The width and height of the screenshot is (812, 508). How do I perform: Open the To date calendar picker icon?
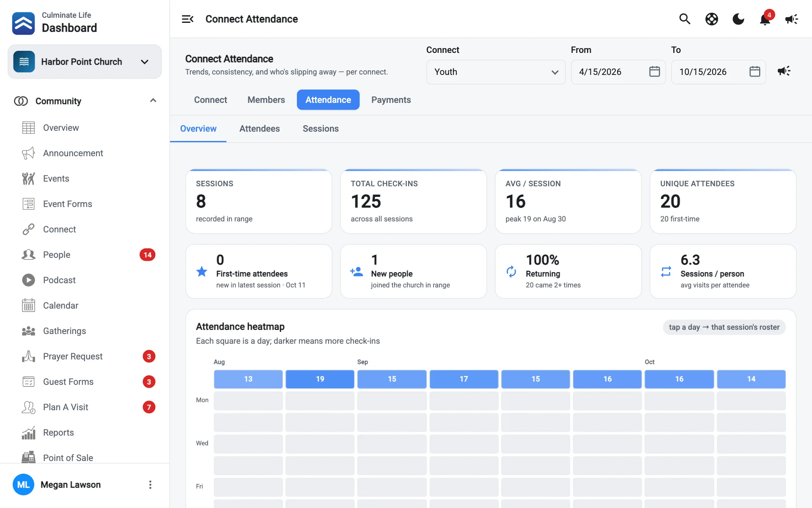(x=754, y=72)
